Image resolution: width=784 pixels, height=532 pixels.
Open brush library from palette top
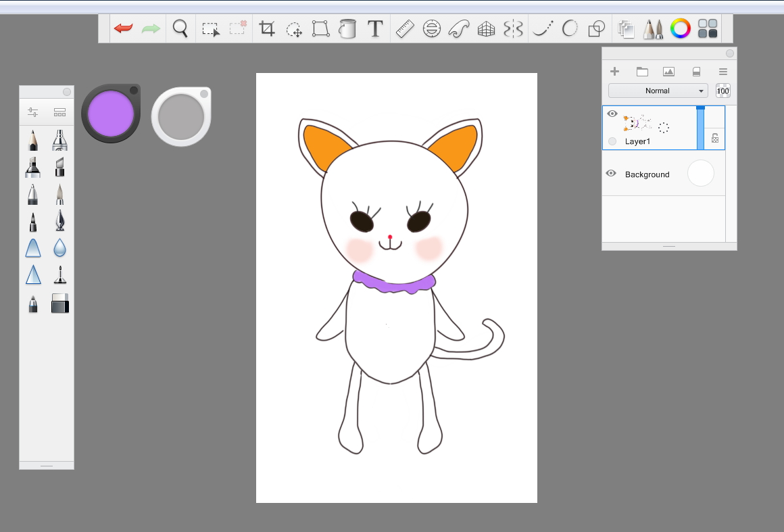(x=60, y=112)
